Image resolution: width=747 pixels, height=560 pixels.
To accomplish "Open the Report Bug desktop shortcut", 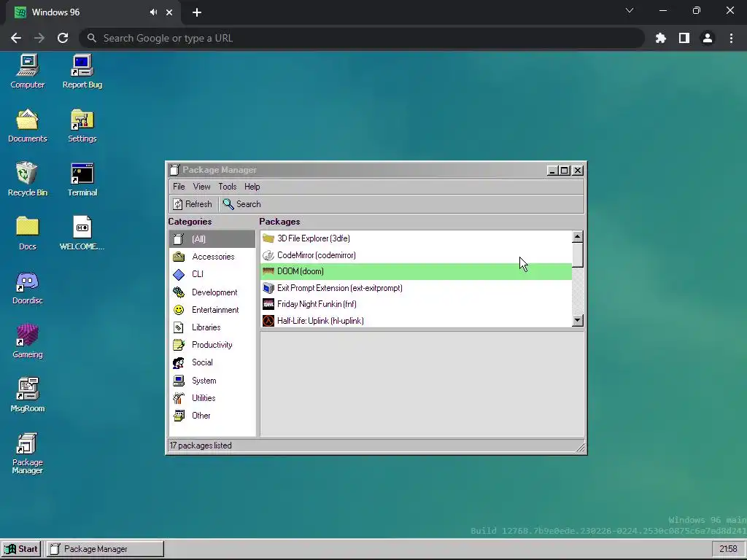I will [82, 71].
